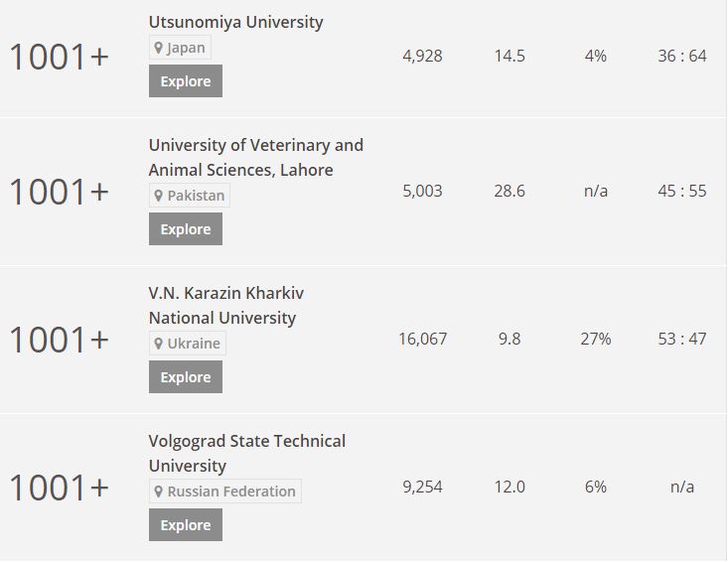Click the pin icon beside Russian Federation
728x562 pixels.
158,492
